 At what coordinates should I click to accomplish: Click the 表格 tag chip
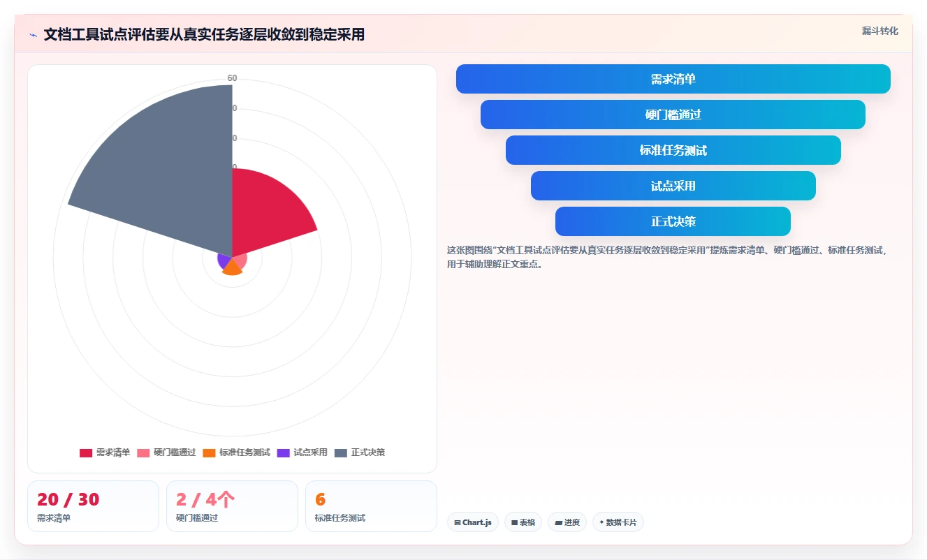pyautogui.click(x=523, y=522)
